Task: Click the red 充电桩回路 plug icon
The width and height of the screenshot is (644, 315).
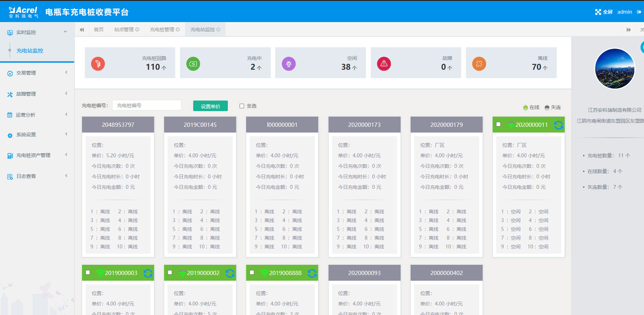Action: pos(98,64)
